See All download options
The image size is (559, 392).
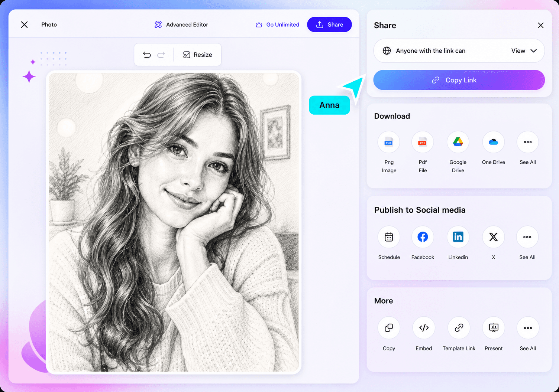pos(527,142)
